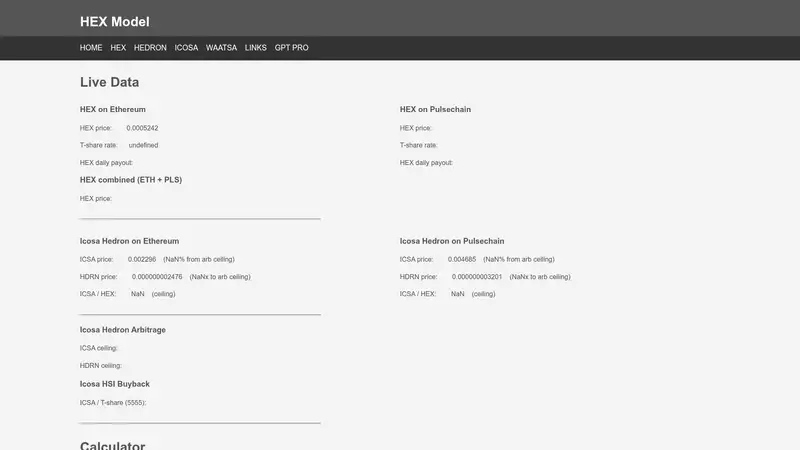The image size is (800, 450).
Task: Click the Icosa Hedron on Pulsechain heading
Action: coord(452,241)
